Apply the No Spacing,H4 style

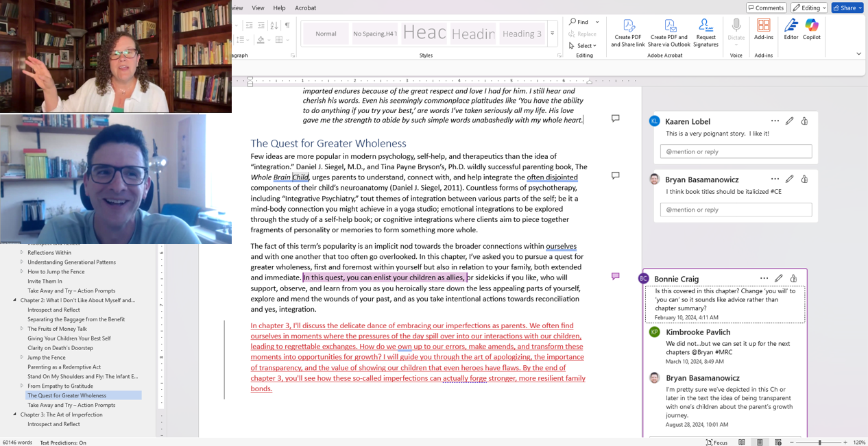375,34
